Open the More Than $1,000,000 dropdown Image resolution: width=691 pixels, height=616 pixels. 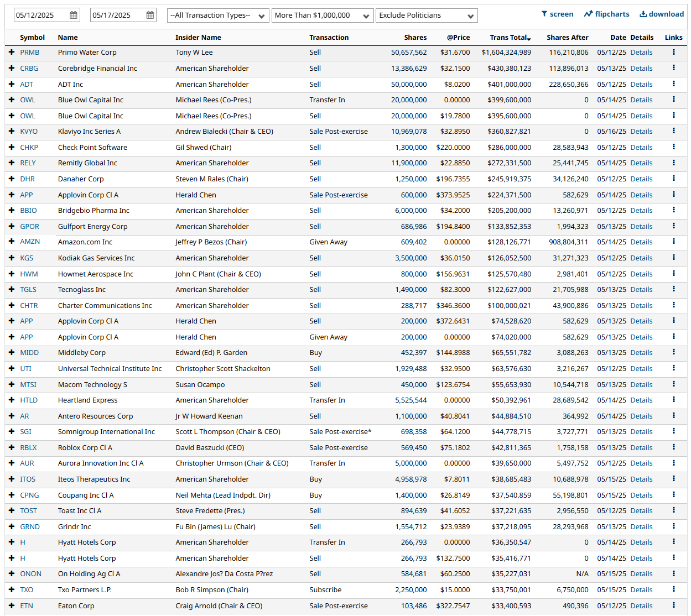point(323,15)
